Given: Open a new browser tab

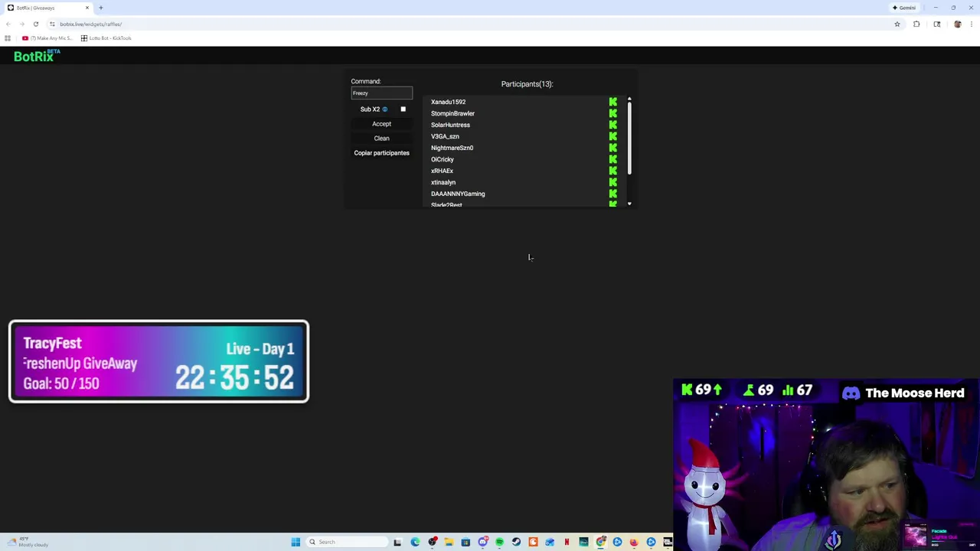Looking at the screenshot, I should (x=100, y=8).
